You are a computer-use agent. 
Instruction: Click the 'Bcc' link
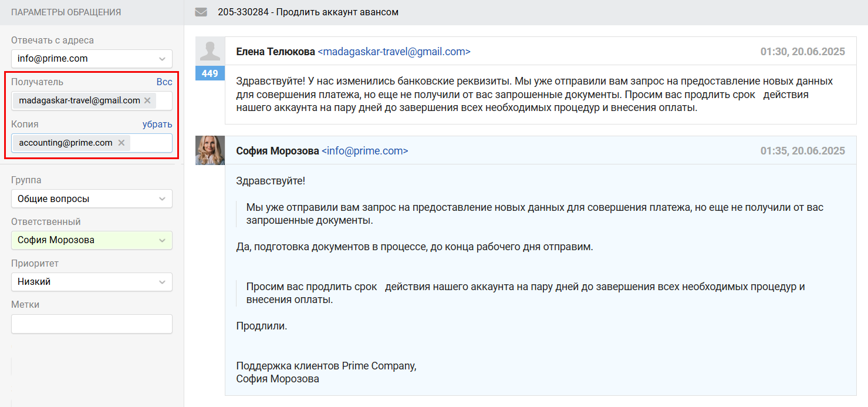164,82
